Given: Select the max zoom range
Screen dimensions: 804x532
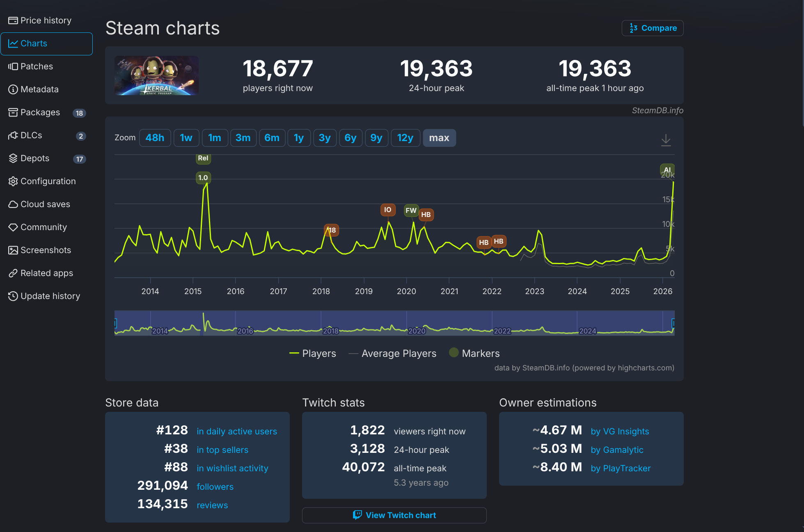Looking at the screenshot, I should click(x=439, y=138).
